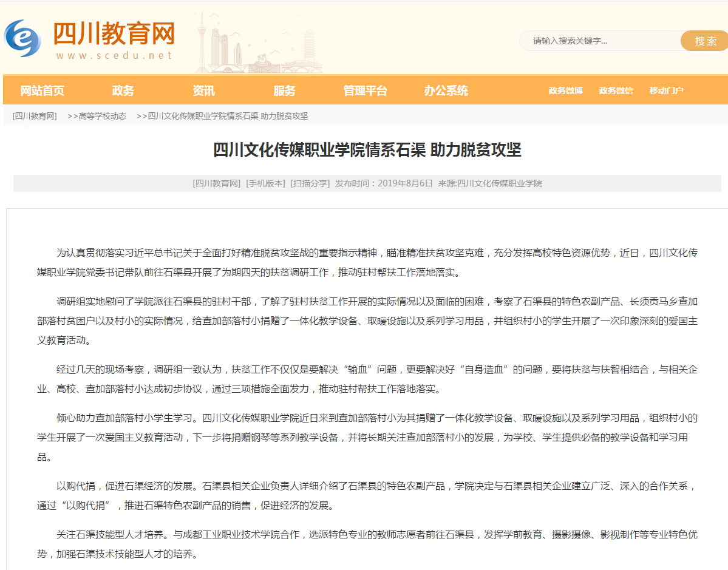Click the source text 来源:四川文化传媒职业学院

[490, 183]
